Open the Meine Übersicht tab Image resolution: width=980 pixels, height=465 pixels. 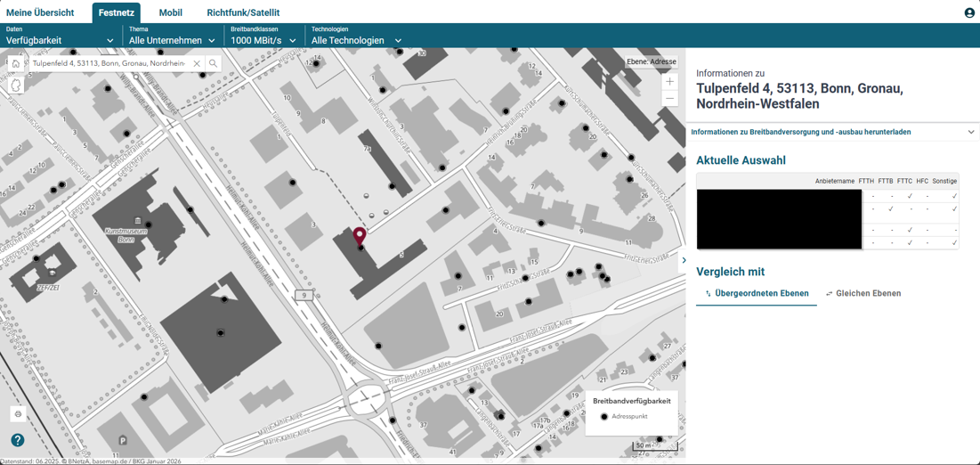click(40, 12)
